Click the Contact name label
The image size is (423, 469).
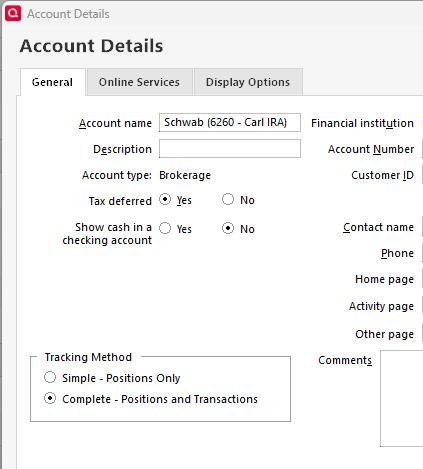pyautogui.click(x=378, y=227)
